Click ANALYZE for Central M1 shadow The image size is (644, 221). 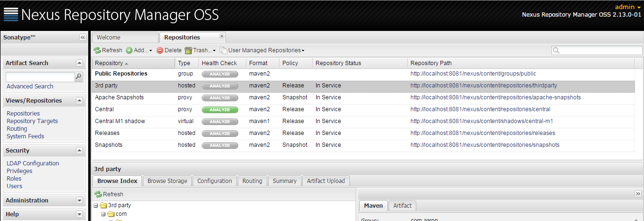coord(220,121)
